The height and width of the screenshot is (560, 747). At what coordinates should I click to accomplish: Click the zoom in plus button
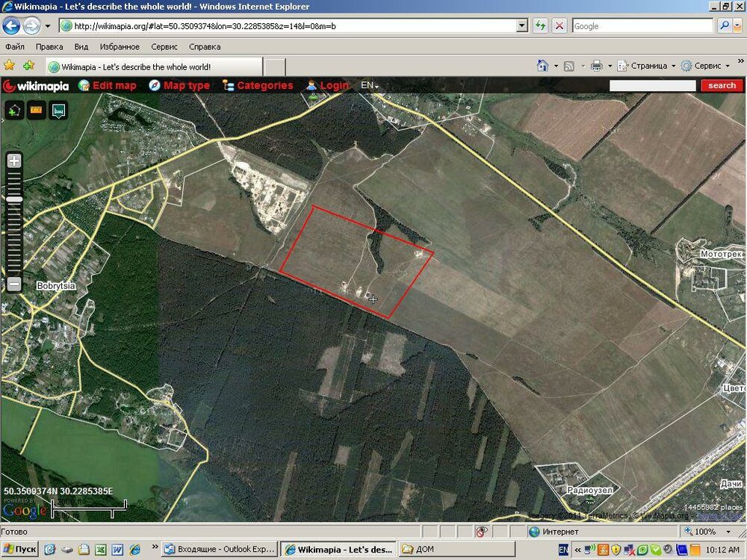click(x=14, y=161)
